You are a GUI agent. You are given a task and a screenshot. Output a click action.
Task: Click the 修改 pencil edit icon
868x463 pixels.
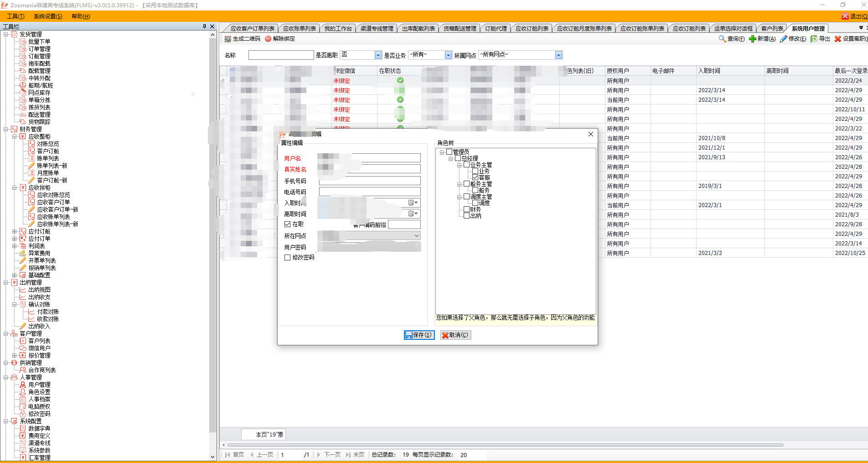783,39
